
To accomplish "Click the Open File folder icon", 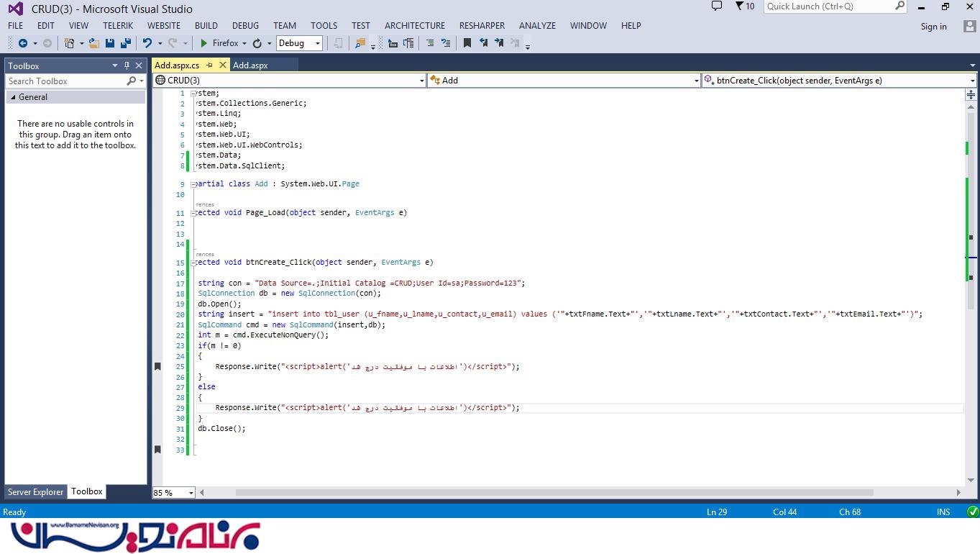I will [x=94, y=43].
